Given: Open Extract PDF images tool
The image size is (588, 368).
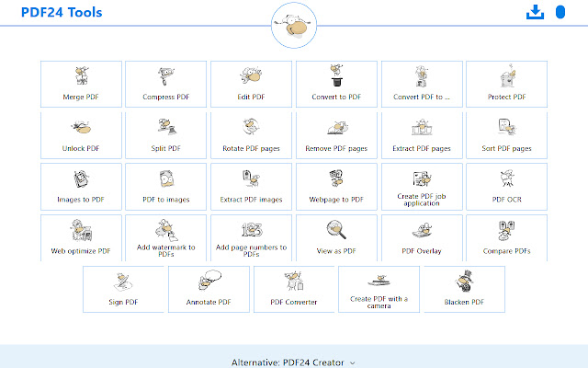Looking at the screenshot, I should [251, 187].
